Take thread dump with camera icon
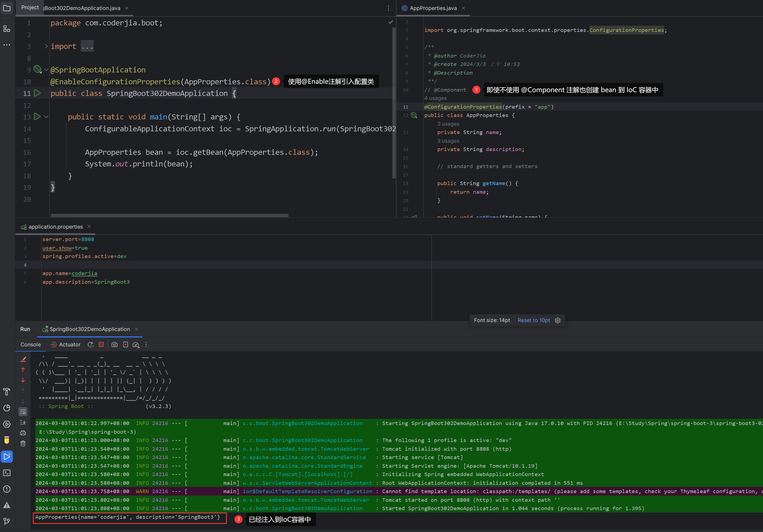The height and width of the screenshot is (532, 763). tap(114, 344)
